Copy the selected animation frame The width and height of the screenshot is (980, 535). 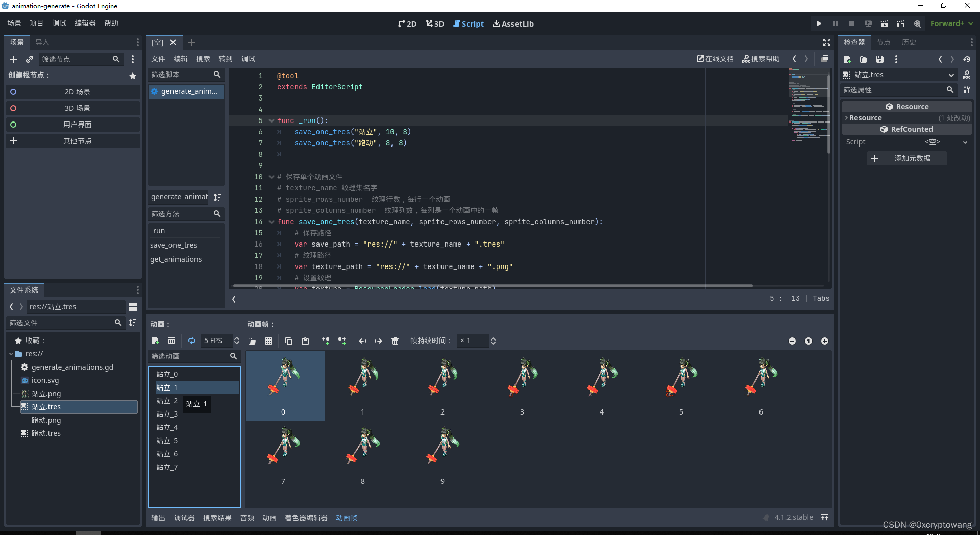pyautogui.click(x=289, y=341)
